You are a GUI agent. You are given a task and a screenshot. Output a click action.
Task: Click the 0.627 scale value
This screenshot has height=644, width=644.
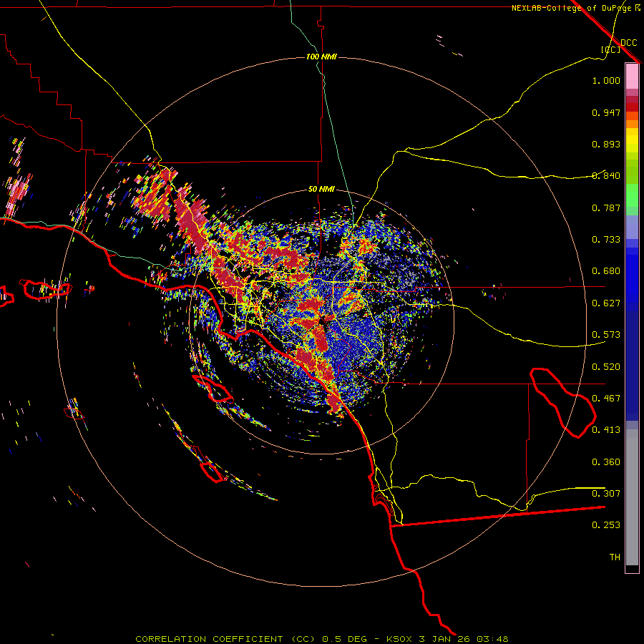(x=606, y=303)
